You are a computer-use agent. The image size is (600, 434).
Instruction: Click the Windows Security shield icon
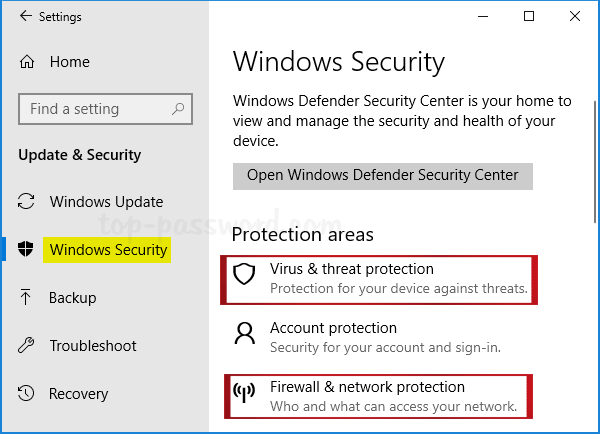coord(26,249)
